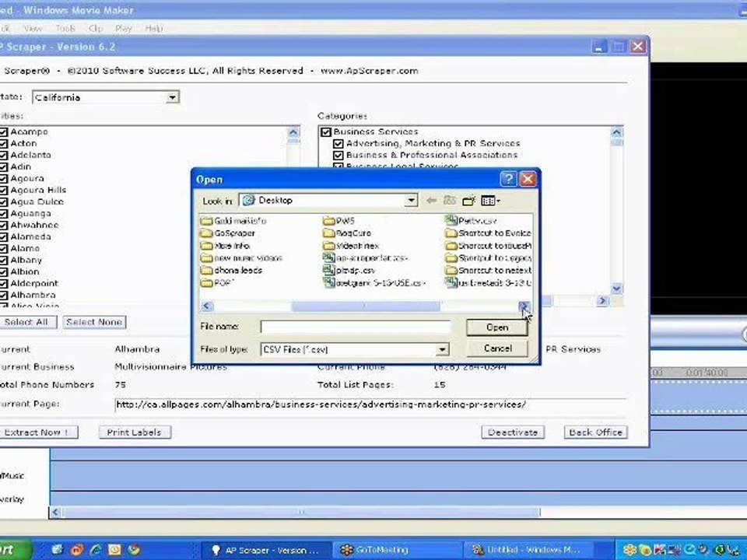The image size is (747, 560).
Task: Select the More info folder
Action: click(226, 246)
